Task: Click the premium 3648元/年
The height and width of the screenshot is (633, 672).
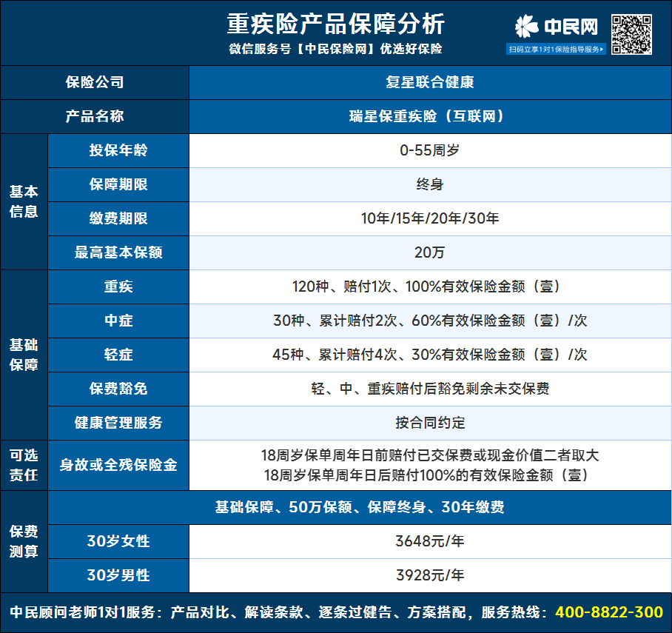Action: (430, 542)
